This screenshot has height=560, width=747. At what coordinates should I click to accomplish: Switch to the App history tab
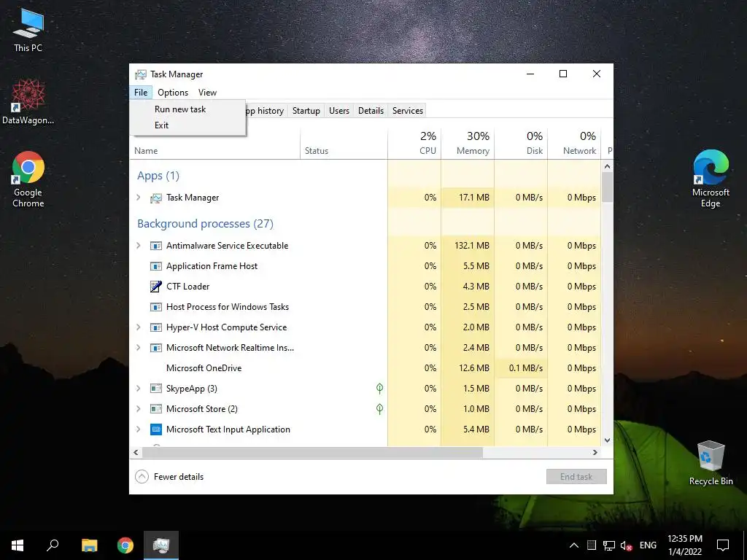point(266,111)
